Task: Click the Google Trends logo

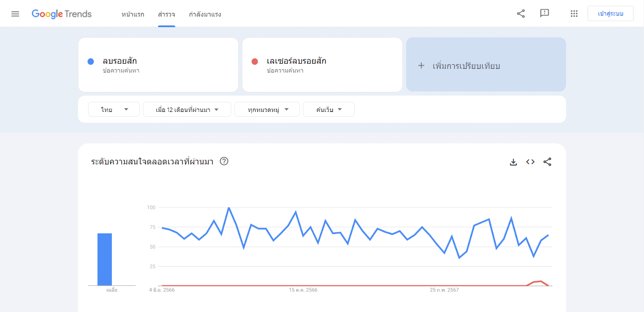Action: 62,14
